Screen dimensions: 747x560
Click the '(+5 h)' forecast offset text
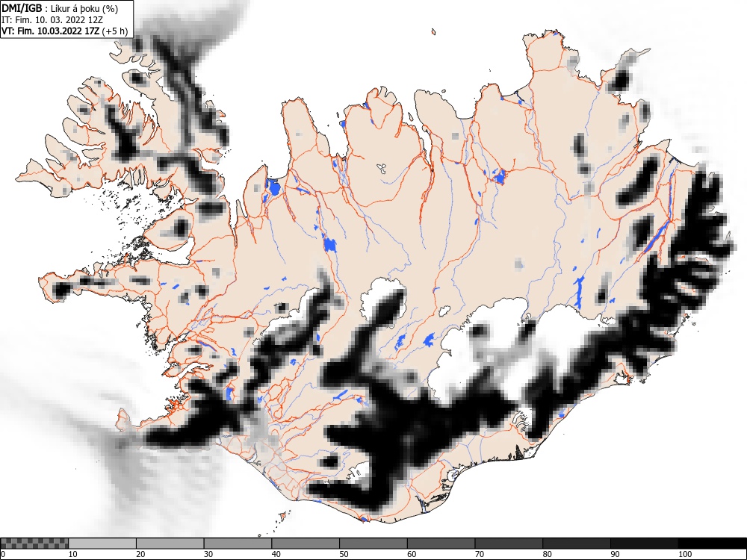[115, 31]
